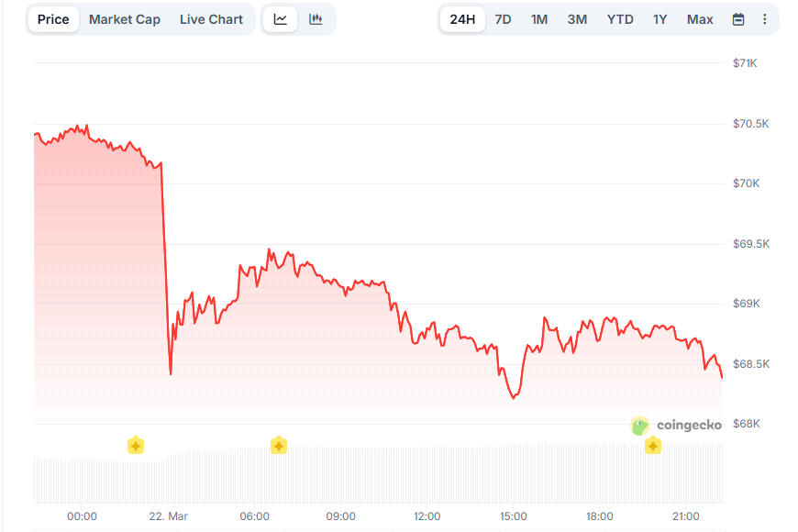Select the 7D time range

pyautogui.click(x=503, y=19)
